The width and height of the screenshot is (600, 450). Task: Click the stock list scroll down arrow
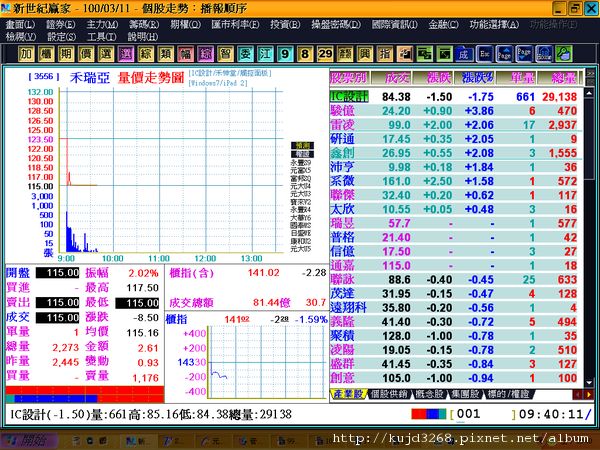tap(589, 382)
